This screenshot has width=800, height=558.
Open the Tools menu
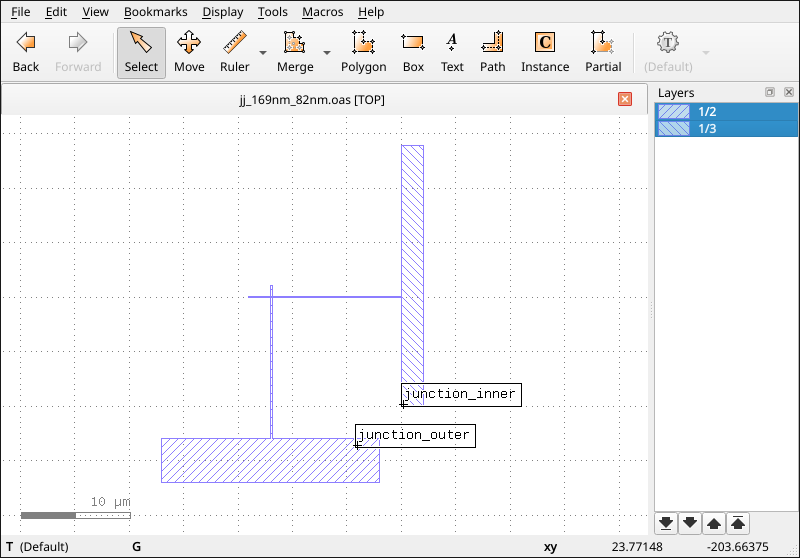click(x=272, y=12)
